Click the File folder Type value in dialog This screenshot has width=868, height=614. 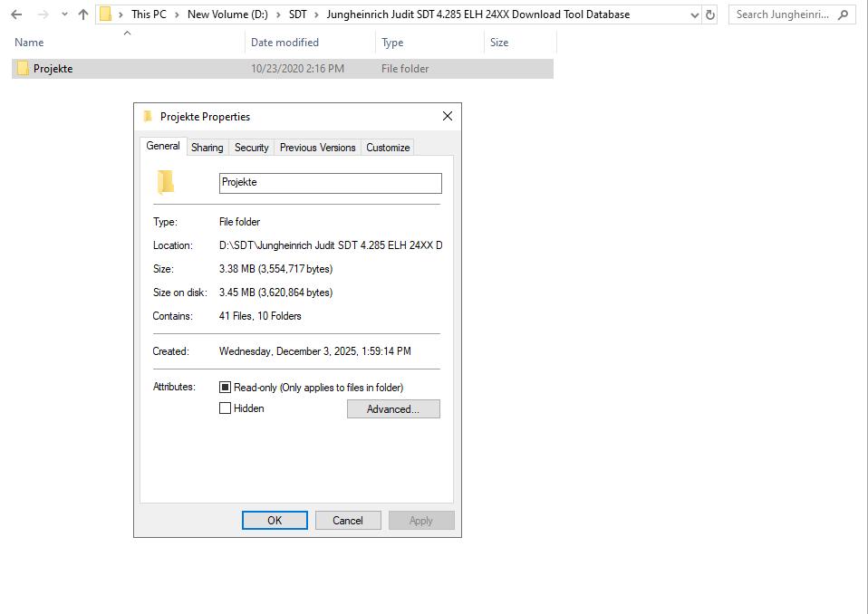point(240,222)
